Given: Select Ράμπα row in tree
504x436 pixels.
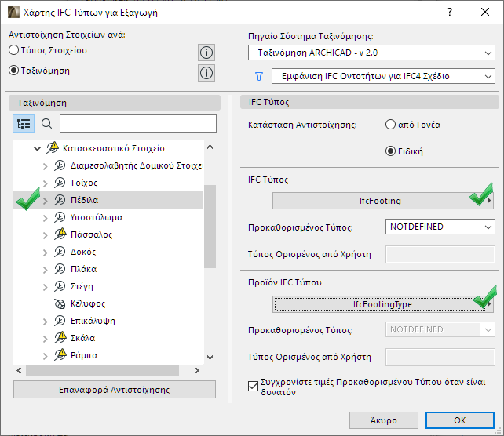Looking at the screenshot, I should (108, 355).
